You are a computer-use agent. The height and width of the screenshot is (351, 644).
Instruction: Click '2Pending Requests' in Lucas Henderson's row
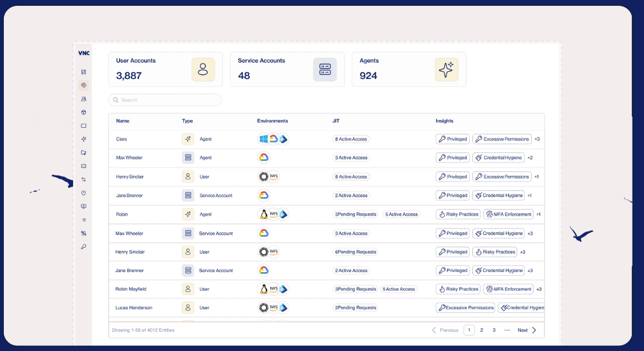pyautogui.click(x=356, y=307)
